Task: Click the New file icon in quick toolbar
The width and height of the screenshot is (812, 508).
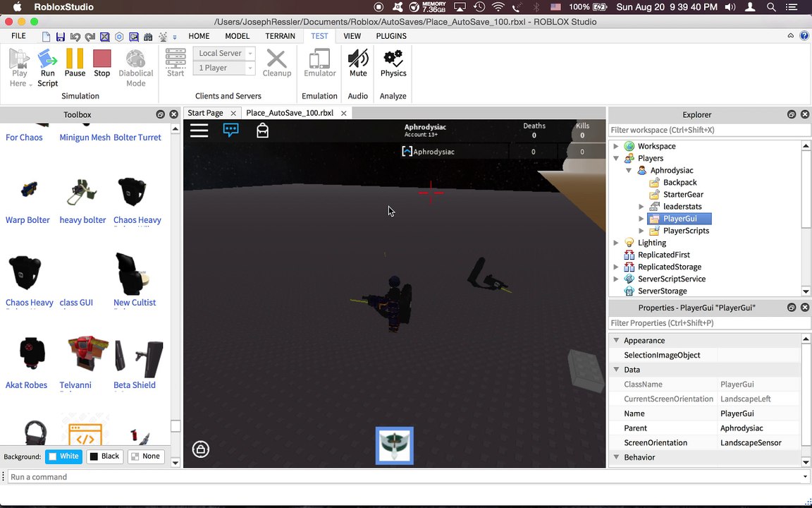Action: tap(46, 36)
